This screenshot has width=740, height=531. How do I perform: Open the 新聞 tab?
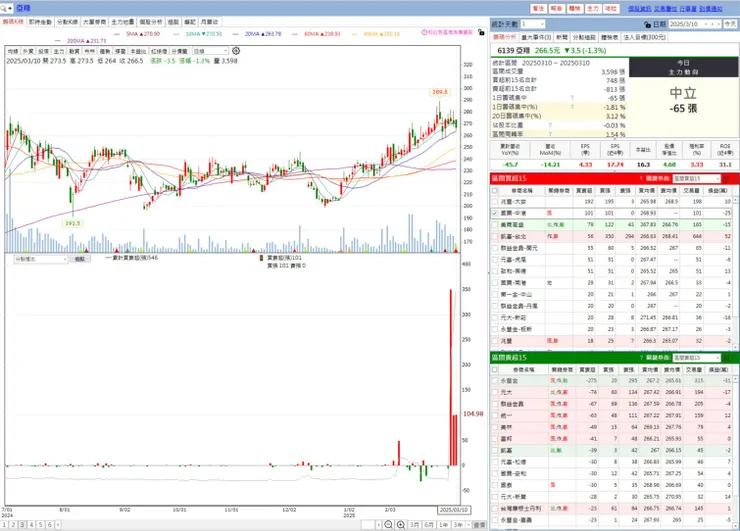[562, 37]
